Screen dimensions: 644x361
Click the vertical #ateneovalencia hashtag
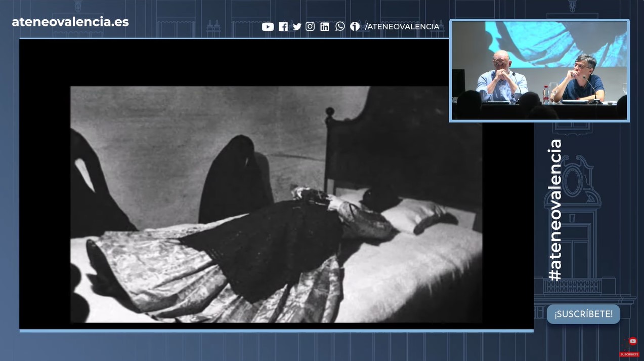click(555, 210)
